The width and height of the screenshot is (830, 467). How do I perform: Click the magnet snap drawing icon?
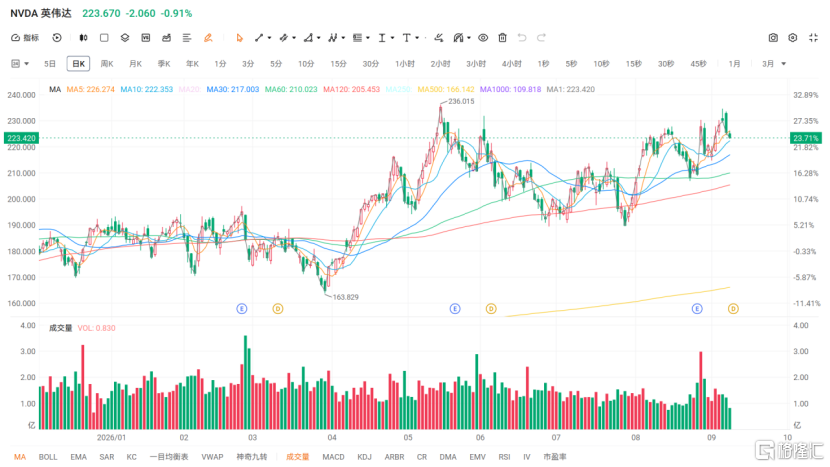[x=458, y=38]
